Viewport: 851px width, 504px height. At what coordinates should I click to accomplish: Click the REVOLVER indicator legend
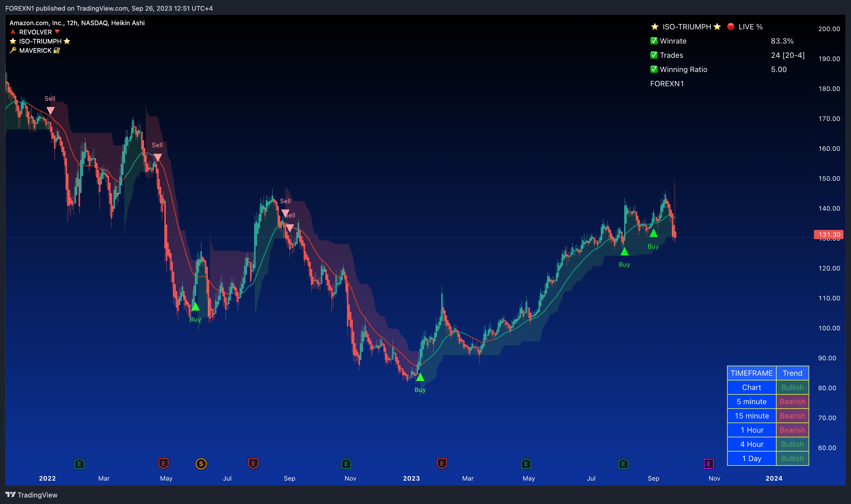[x=35, y=32]
